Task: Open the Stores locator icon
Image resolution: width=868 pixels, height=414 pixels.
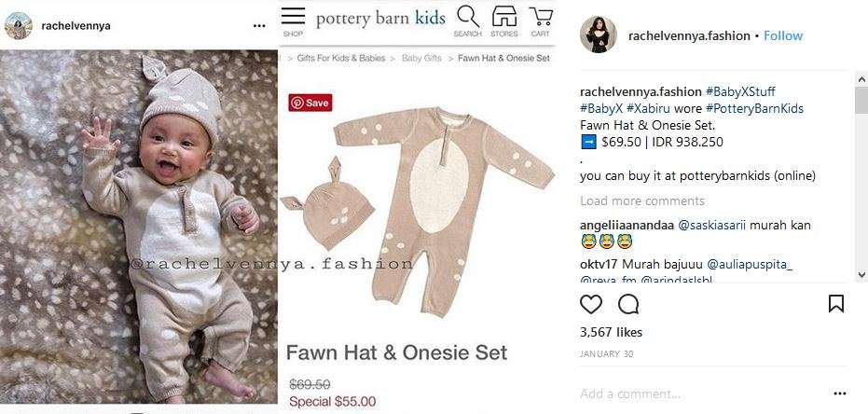Action: (504, 21)
